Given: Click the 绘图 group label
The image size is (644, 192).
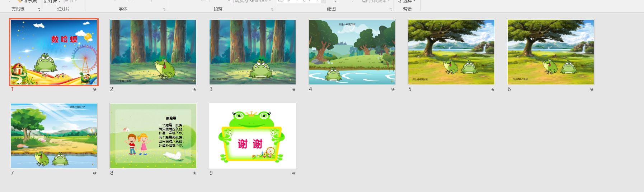Looking at the screenshot, I should (x=332, y=9).
